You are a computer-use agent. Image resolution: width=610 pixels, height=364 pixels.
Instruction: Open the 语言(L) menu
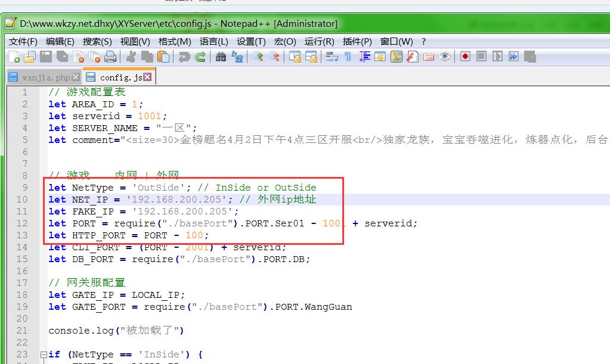click(x=213, y=42)
